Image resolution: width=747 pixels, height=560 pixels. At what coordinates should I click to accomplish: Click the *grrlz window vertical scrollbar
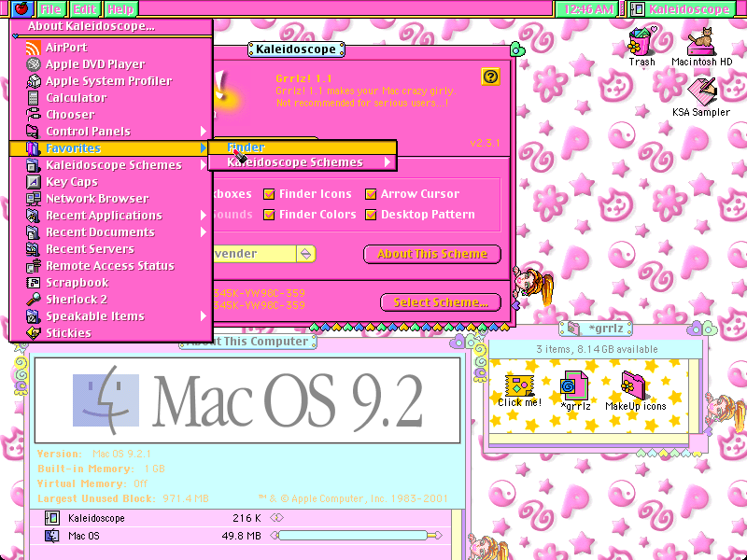694,396
